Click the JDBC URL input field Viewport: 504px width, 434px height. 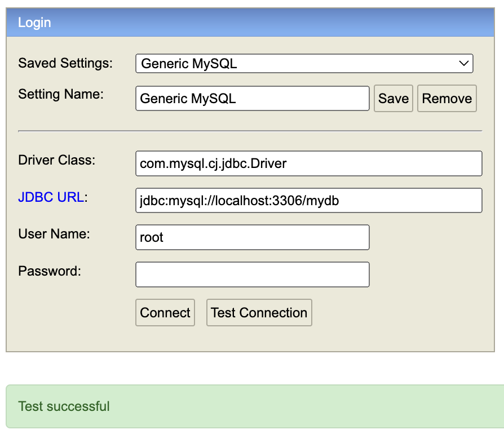(308, 201)
